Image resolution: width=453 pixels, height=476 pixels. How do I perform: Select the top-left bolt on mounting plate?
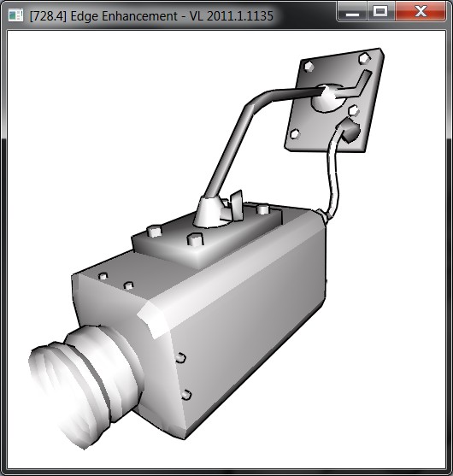point(309,66)
